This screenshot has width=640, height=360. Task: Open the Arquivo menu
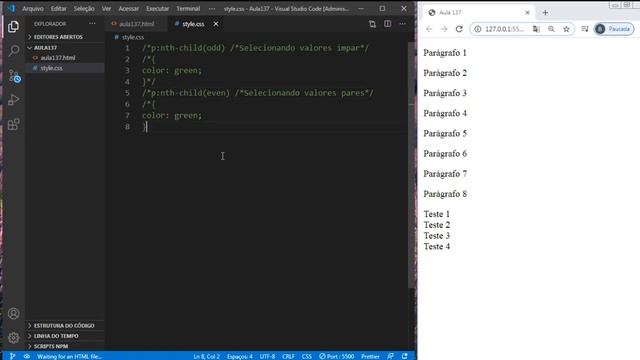(33, 8)
